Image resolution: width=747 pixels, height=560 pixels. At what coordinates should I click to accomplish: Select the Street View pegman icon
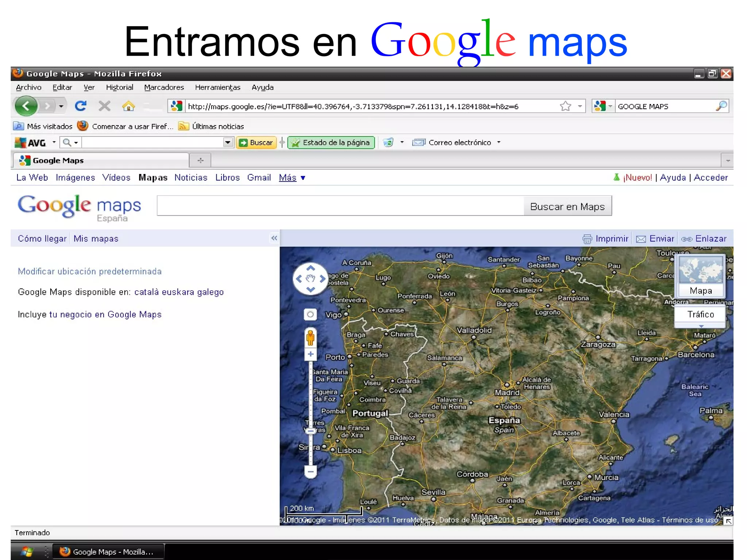(310, 337)
